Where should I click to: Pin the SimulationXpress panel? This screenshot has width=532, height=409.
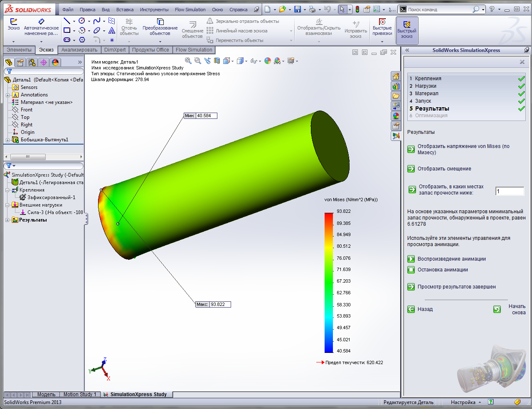(x=527, y=50)
